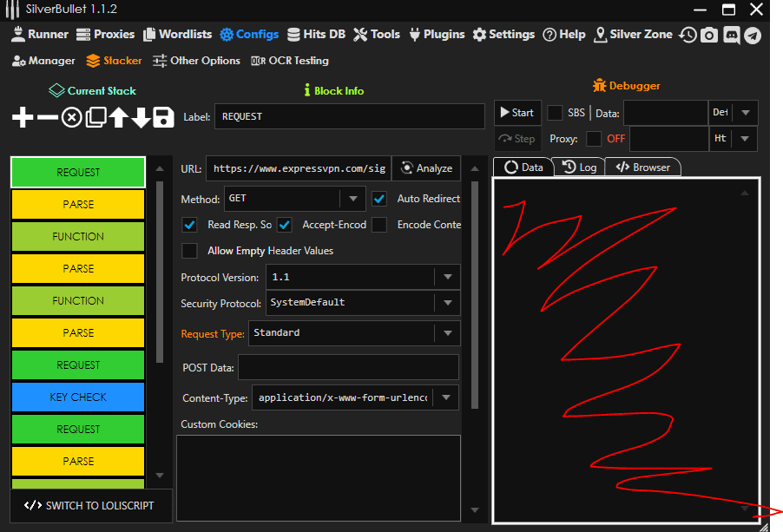
Task: Click the Step button
Action: 517,139
